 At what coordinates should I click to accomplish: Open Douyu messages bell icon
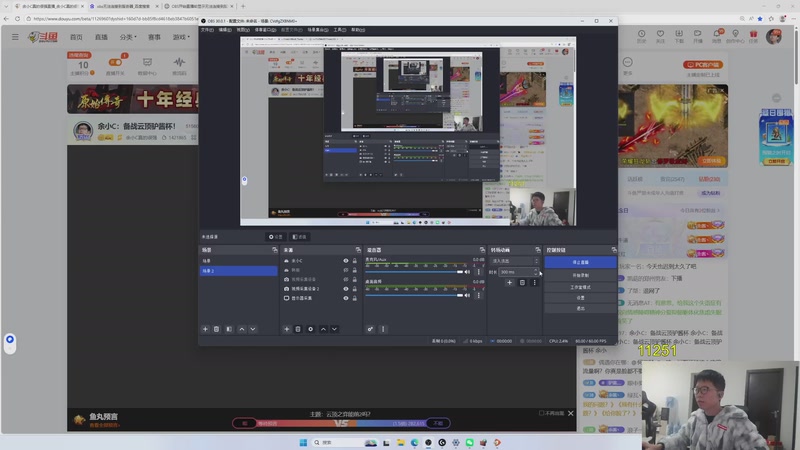(717, 34)
